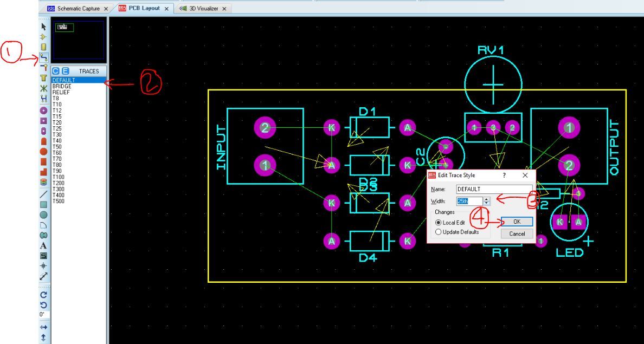Select the Polygonal SMT Pad tool

tap(43, 172)
